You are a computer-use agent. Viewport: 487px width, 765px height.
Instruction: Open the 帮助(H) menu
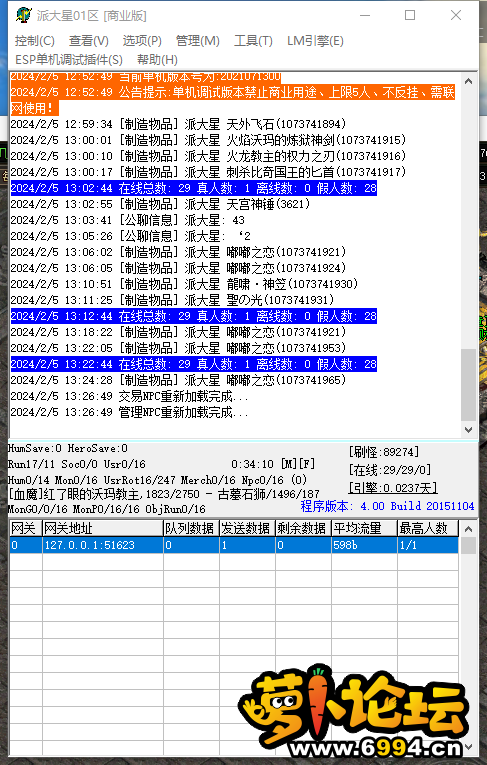click(x=157, y=60)
